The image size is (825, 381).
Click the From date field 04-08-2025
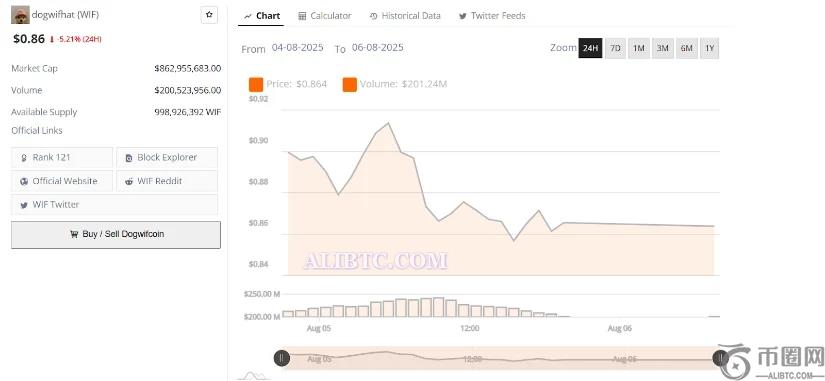pos(298,47)
